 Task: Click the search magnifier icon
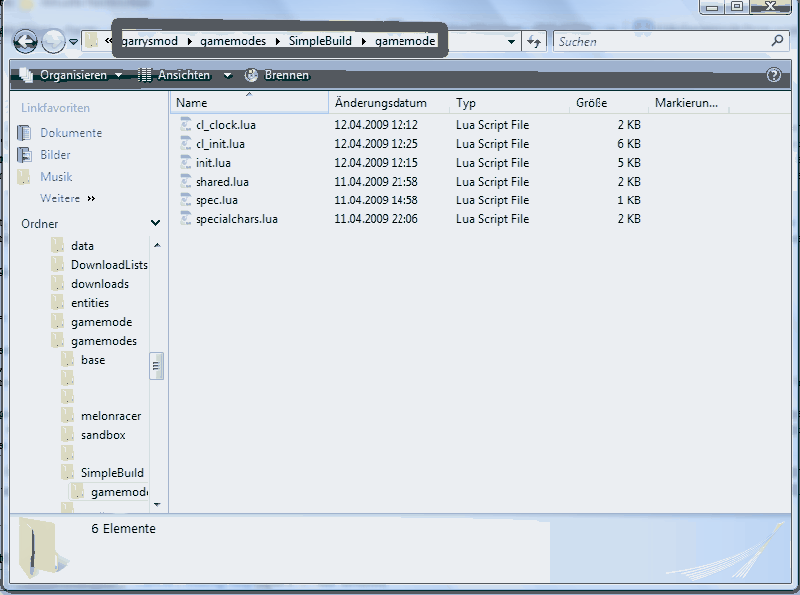778,41
